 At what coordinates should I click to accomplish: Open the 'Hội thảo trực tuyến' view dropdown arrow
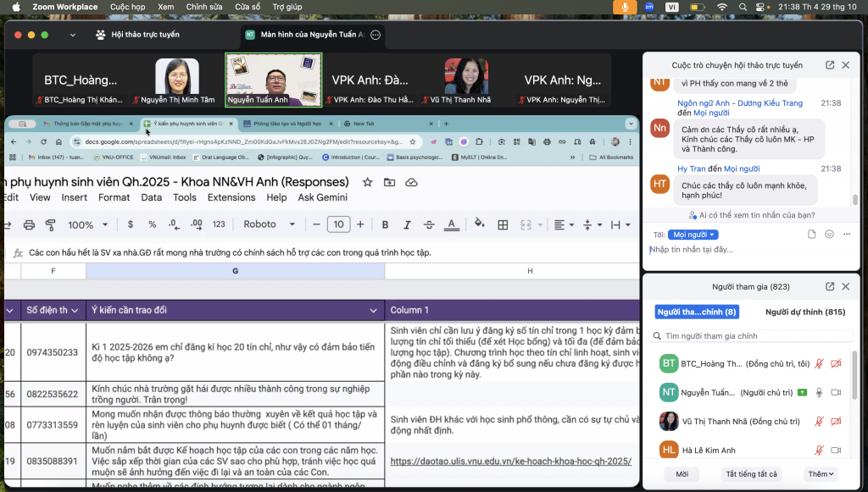coord(73,35)
